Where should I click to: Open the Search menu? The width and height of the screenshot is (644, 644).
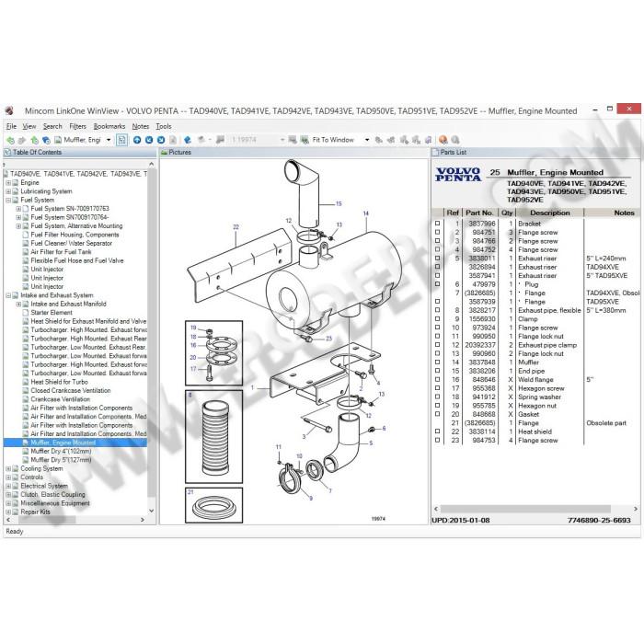(x=52, y=127)
